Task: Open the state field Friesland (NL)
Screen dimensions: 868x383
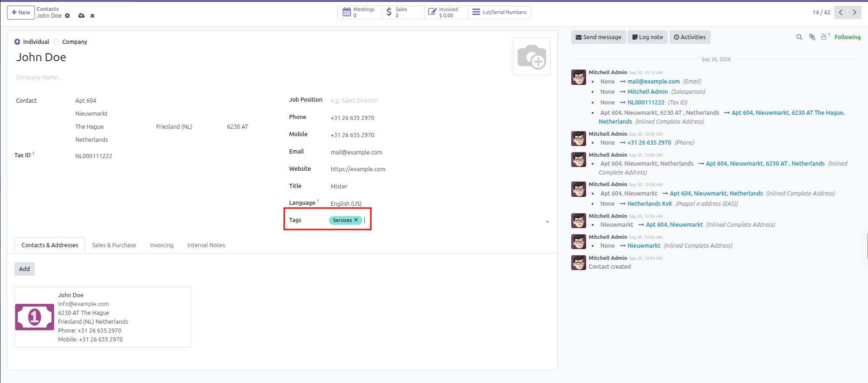Action: tap(188, 127)
